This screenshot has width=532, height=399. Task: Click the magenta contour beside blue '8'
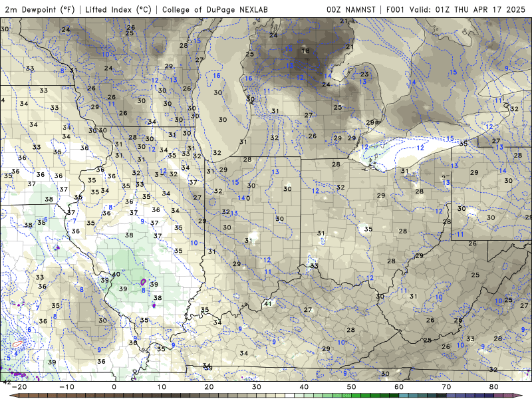[x=143, y=281]
